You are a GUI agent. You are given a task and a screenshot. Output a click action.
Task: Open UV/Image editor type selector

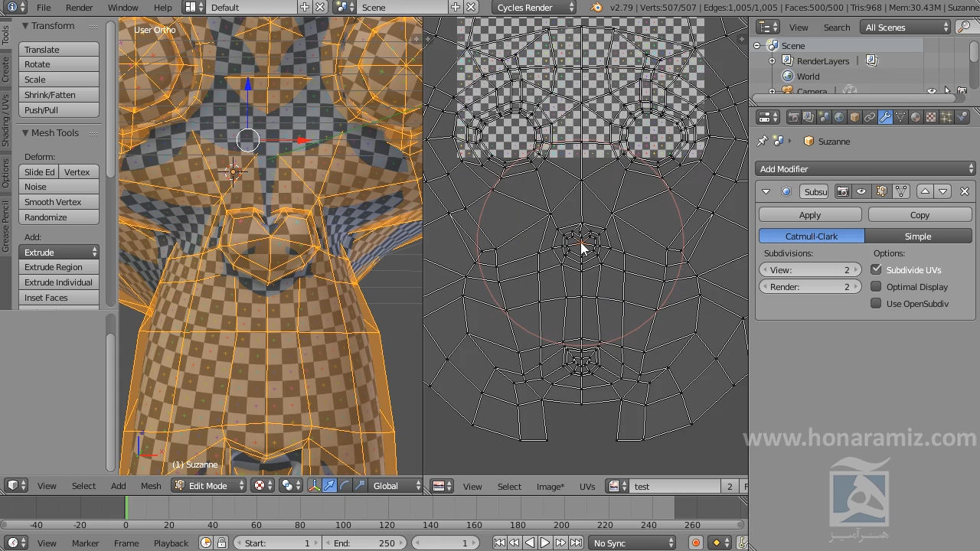(x=443, y=486)
